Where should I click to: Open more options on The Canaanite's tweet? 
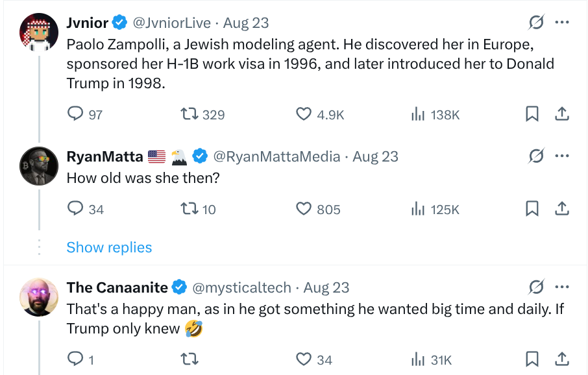562,287
